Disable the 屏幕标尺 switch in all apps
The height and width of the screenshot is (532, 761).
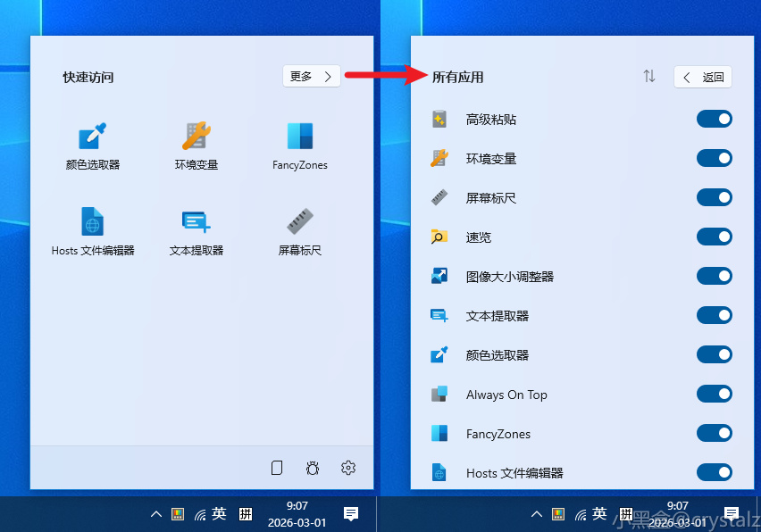click(x=714, y=197)
